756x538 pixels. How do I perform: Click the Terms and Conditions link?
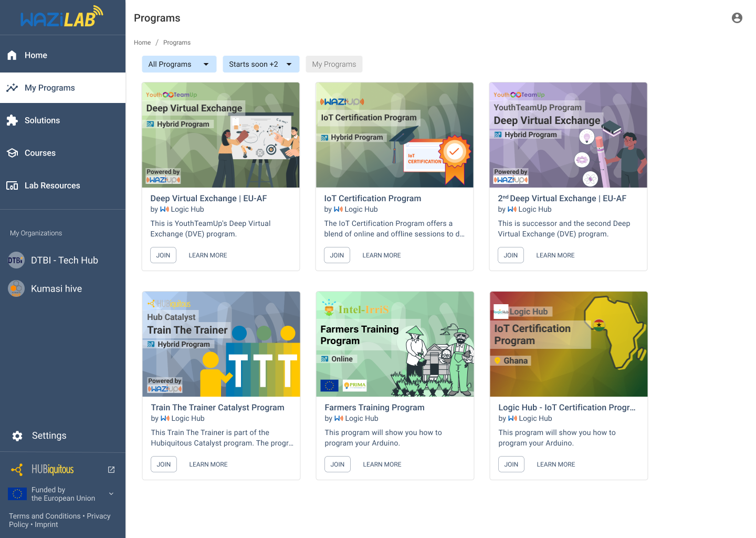pos(45,516)
